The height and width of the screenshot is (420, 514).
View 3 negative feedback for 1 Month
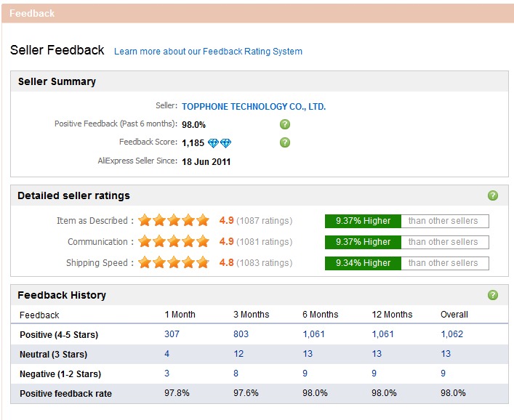pyautogui.click(x=167, y=373)
